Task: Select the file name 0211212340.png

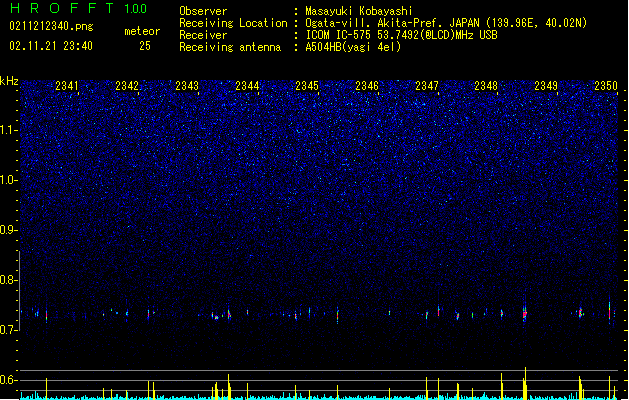Action: 51,26
